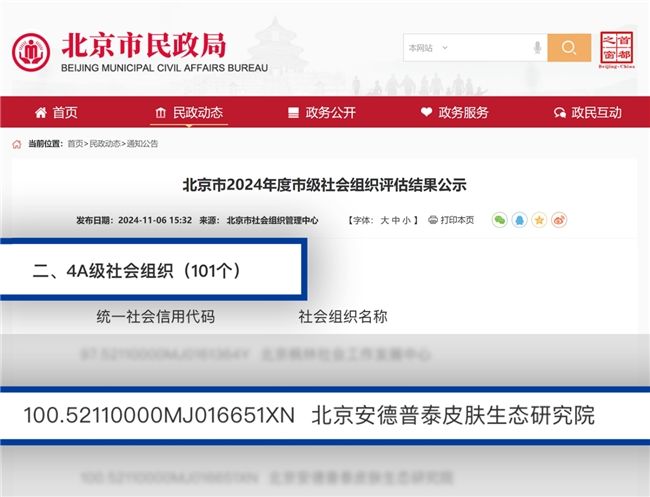This screenshot has width=650, height=497.
Task: Share the page via Weibo icon
Action: point(559,220)
